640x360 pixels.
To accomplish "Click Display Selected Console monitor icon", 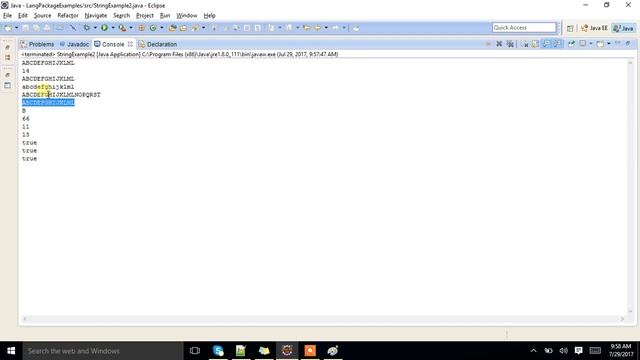I will (x=582, y=44).
